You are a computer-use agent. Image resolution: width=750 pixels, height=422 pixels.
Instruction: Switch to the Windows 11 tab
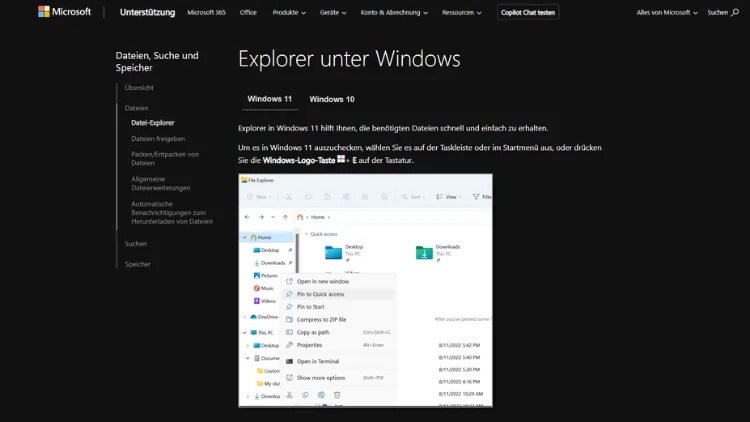[269, 99]
